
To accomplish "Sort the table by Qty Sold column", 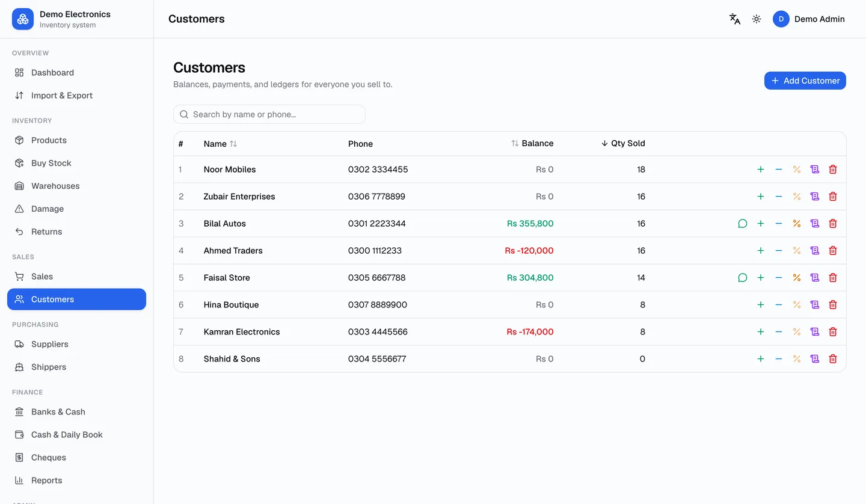I will pos(623,144).
